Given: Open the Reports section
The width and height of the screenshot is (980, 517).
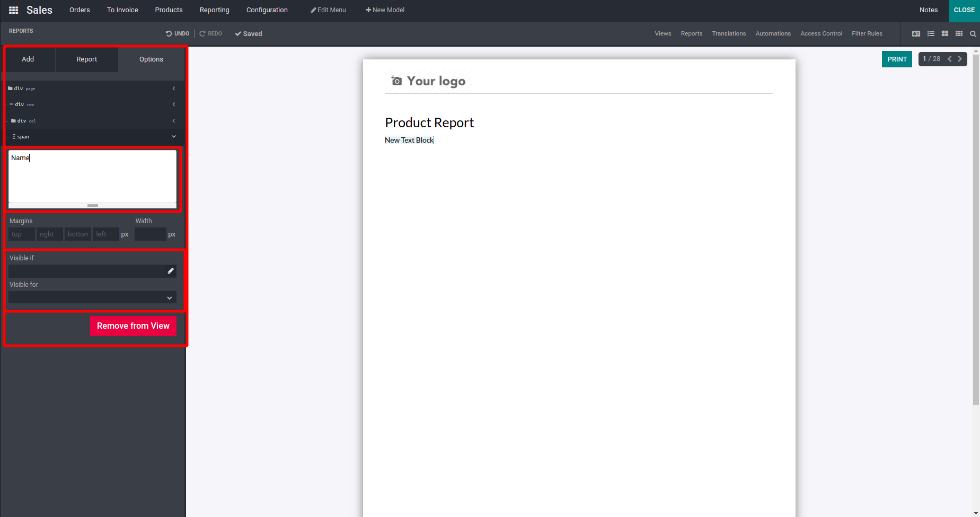Looking at the screenshot, I should pyautogui.click(x=692, y=33).
